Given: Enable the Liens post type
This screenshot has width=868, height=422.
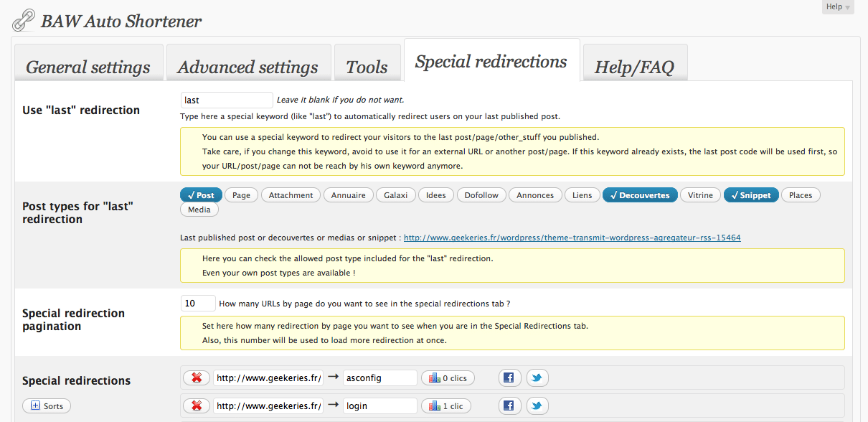Looking at the screenshot, I should click(x=582, y=195).
